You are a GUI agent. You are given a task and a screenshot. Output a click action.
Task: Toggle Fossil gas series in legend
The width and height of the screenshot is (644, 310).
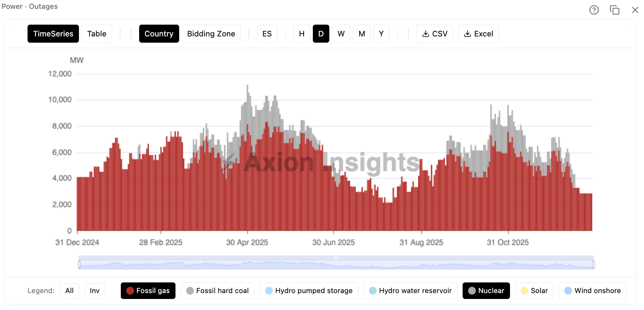coord(148,291)
